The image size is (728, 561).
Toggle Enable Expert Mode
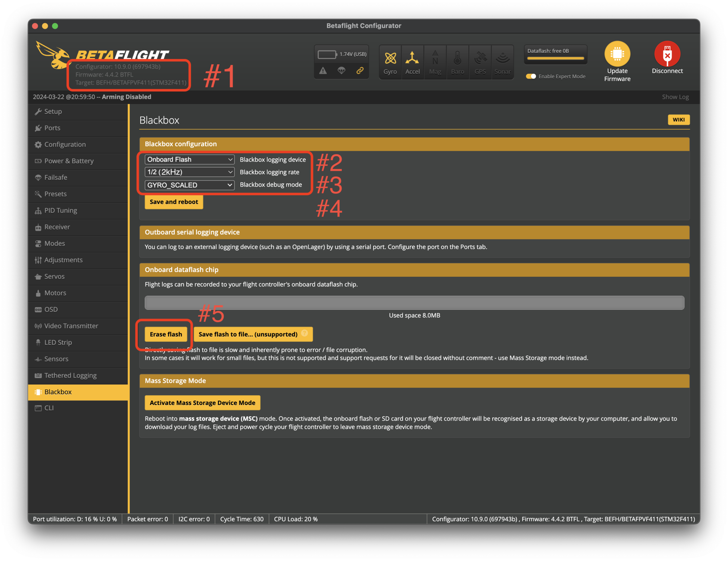click(531, 76)
